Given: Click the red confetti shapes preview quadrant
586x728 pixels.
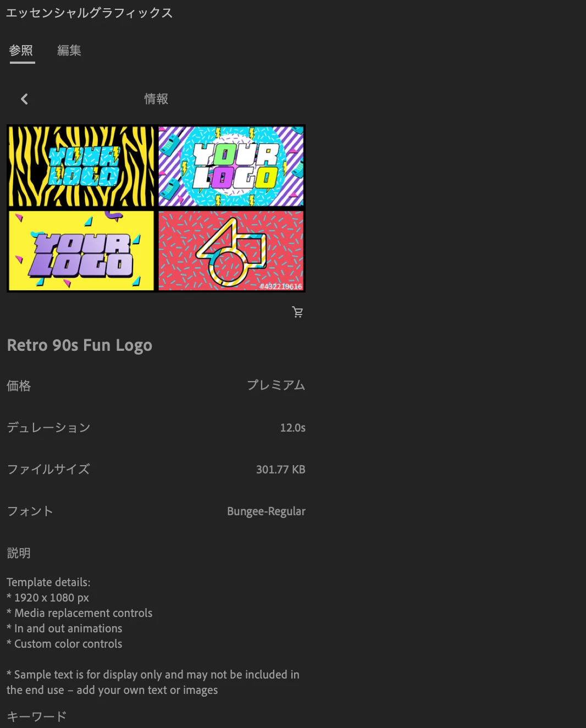Looking at the screenshot, I should pos(231,250).
